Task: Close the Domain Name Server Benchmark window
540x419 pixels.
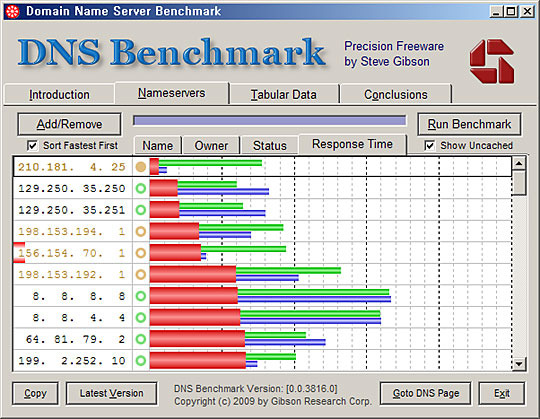Action: click(x=527, y=12)
